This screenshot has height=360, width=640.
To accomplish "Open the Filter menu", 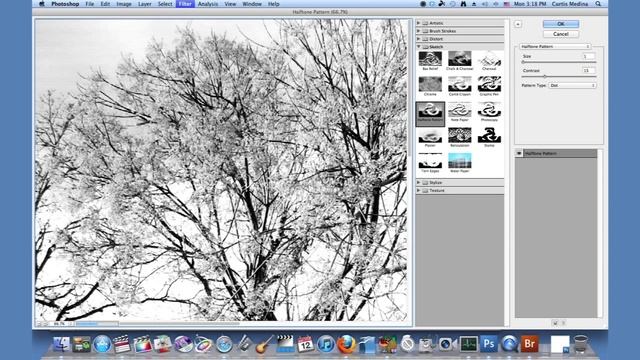I will (x=185, y=4).
